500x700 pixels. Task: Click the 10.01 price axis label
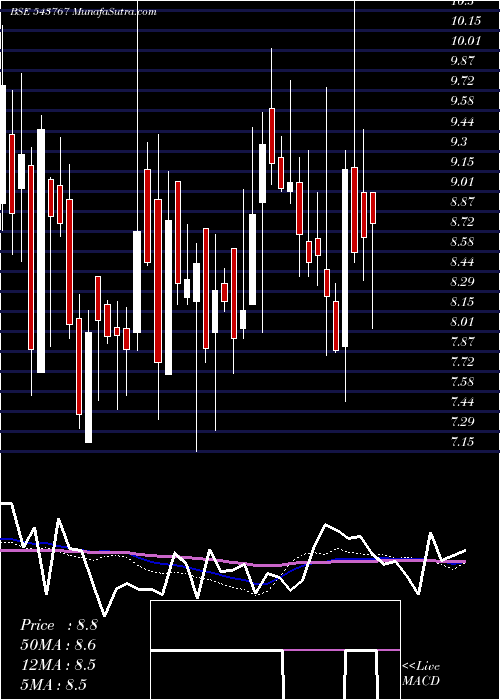466,41
